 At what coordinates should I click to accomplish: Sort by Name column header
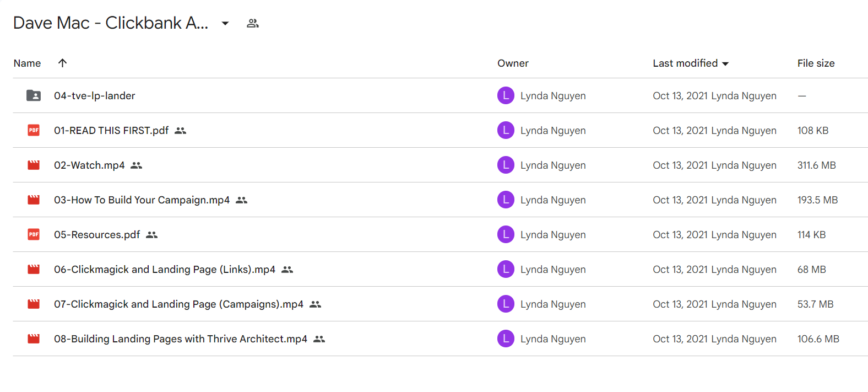pos(27,63)
